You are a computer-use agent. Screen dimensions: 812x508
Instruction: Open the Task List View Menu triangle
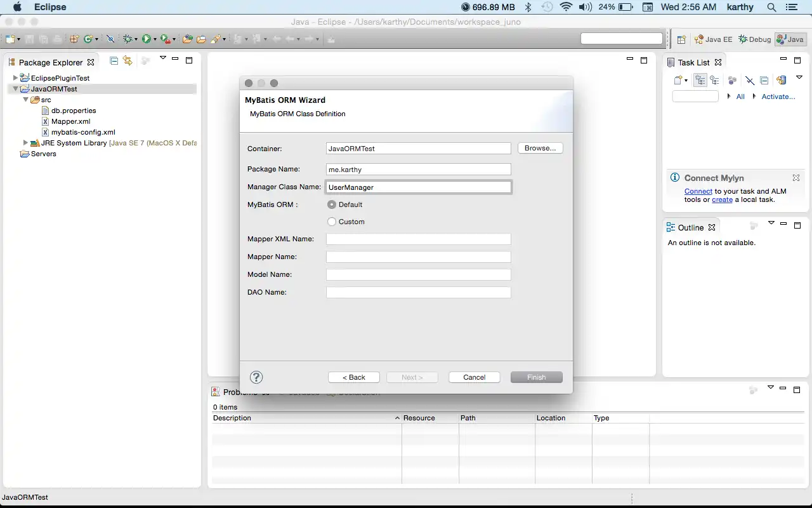799,77
